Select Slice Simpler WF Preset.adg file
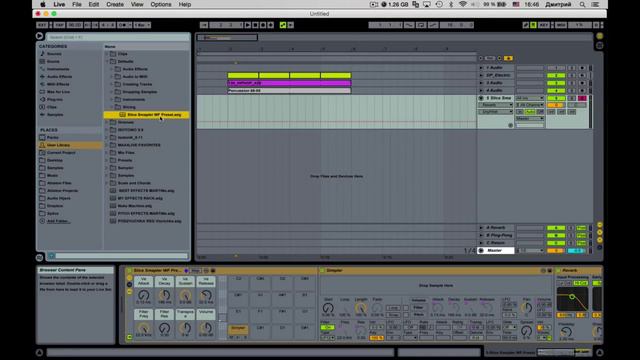 tap(146, 115)
